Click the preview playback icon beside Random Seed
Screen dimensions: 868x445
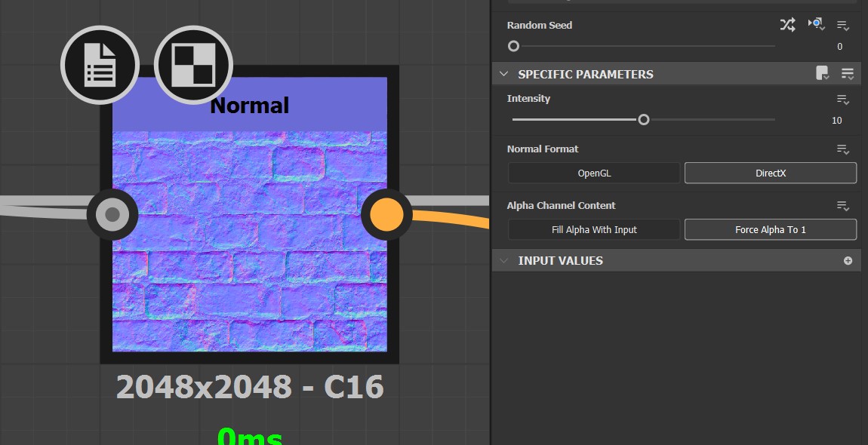[815, 25]
